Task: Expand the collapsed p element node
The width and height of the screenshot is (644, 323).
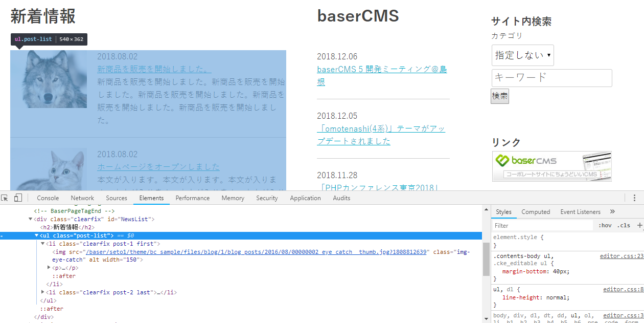Action: [x=49, y=267]
